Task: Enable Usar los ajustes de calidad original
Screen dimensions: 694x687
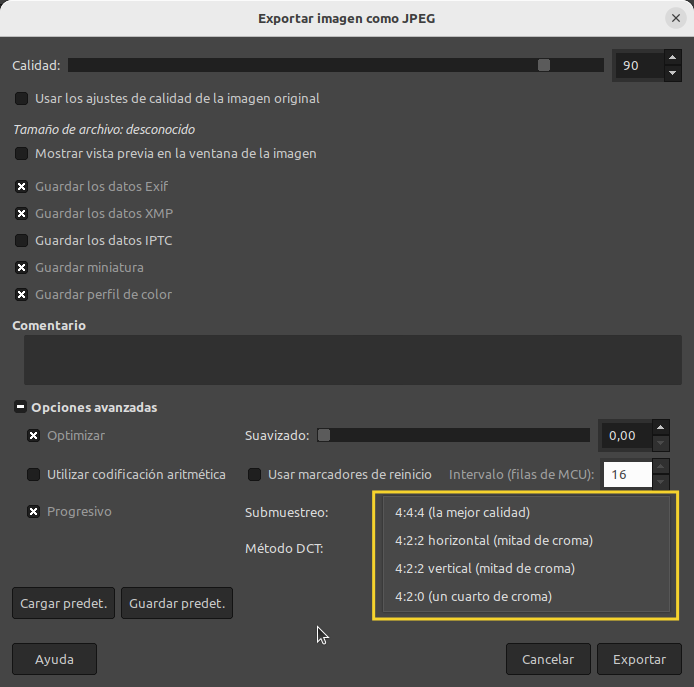Action: pyautogui.click(x=21, y=98)
